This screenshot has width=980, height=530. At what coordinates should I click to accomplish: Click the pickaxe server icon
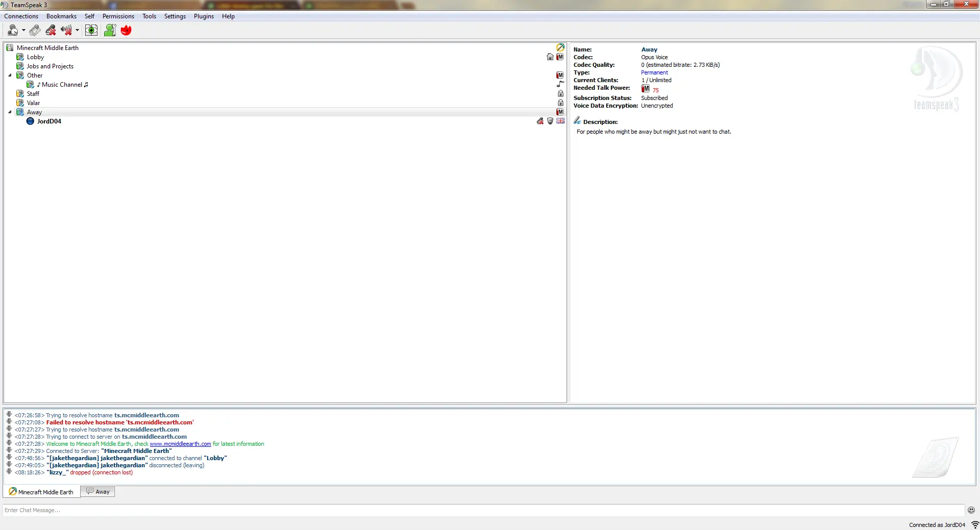[x=560, y=47]
